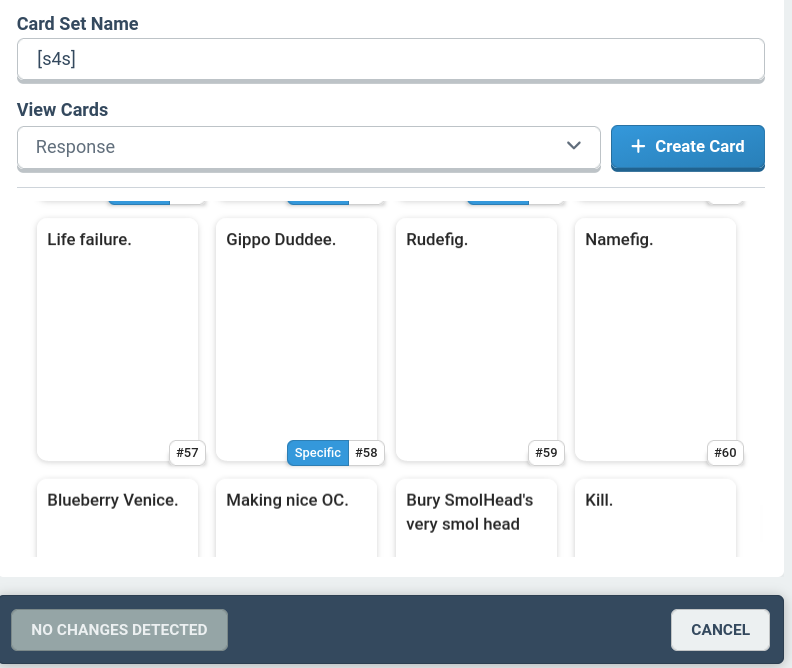
Task: Click the #59 card number badge
Action: coord(546,452)
